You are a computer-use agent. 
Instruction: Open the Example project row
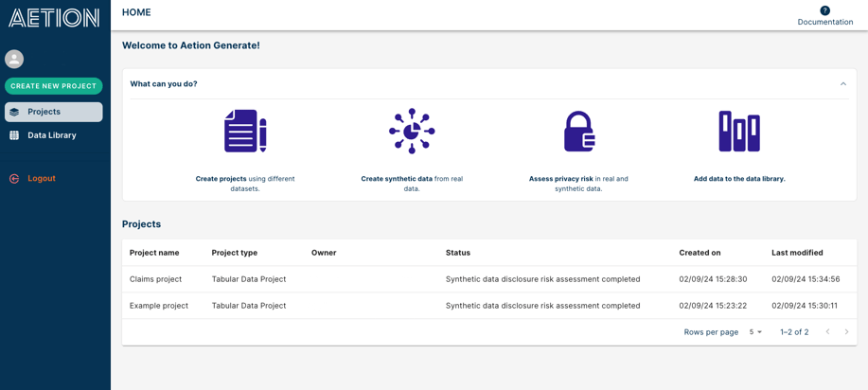click(x=159, y=306)
